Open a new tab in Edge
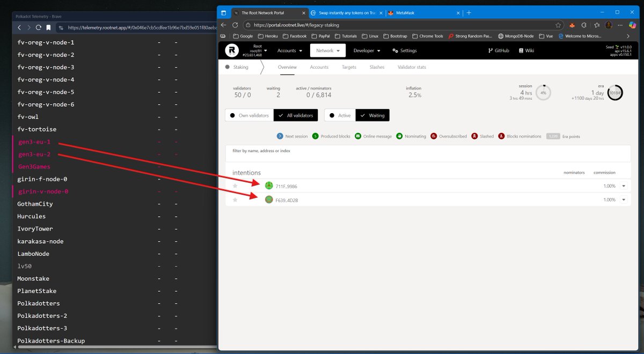Viewport: 644px width, 354px height. [469, 12]
